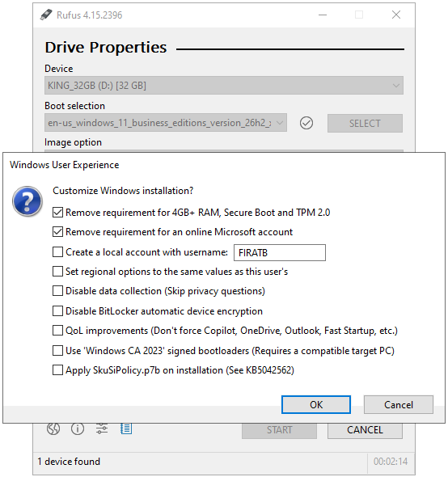Click the OK button in dialog
The image size is (448, 477).
(x=316, y=404)
